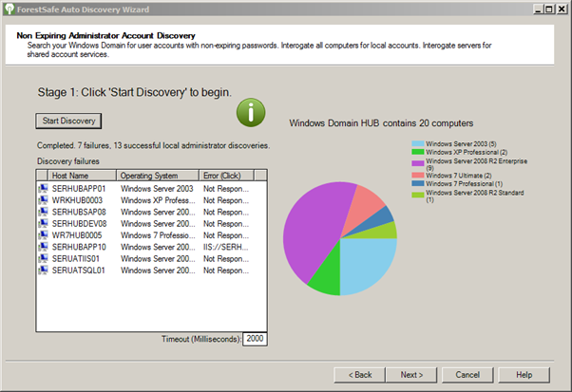Select host name SERUATSQL01
The width and height of the screenshot is (572, 392).
[79, 271]
